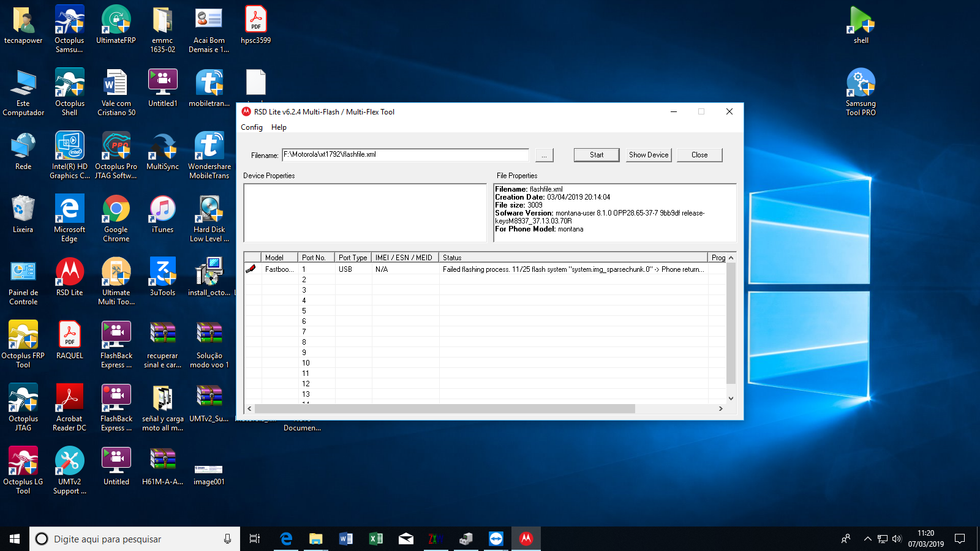Image resolution: width=980 pixels, height=551 pixels.
Task: Open Octoplus Pro JTAG Software icon
Action: [116, 155]
